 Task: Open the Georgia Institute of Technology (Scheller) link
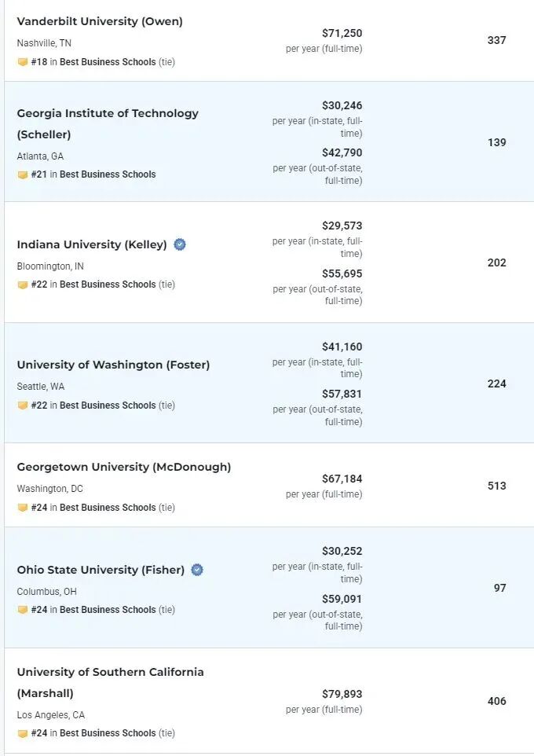(x=108, y=124)
